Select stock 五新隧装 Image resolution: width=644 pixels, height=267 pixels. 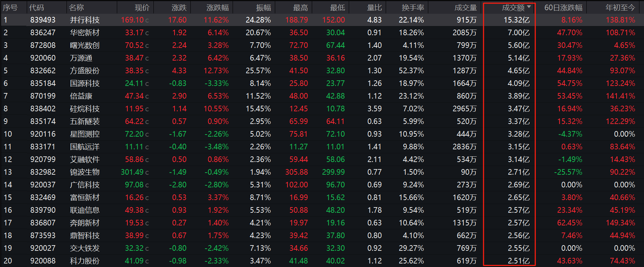[x=85, y=122]
